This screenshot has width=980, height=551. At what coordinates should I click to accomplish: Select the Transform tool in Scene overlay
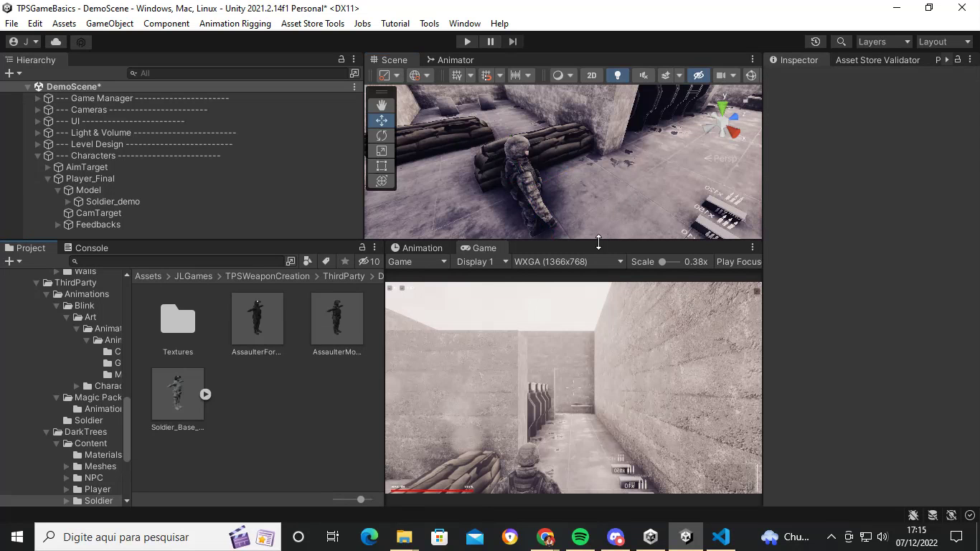coord(382,181)
